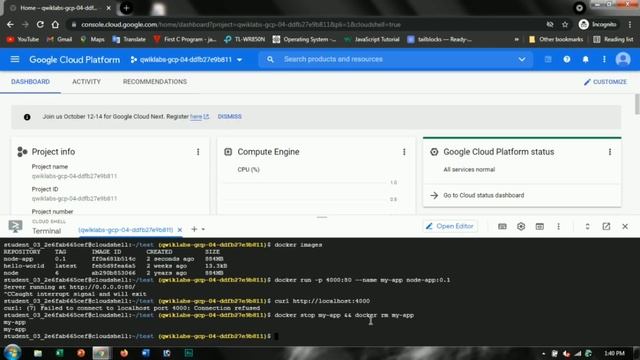Open the notifications bell icon

(585, 60)
